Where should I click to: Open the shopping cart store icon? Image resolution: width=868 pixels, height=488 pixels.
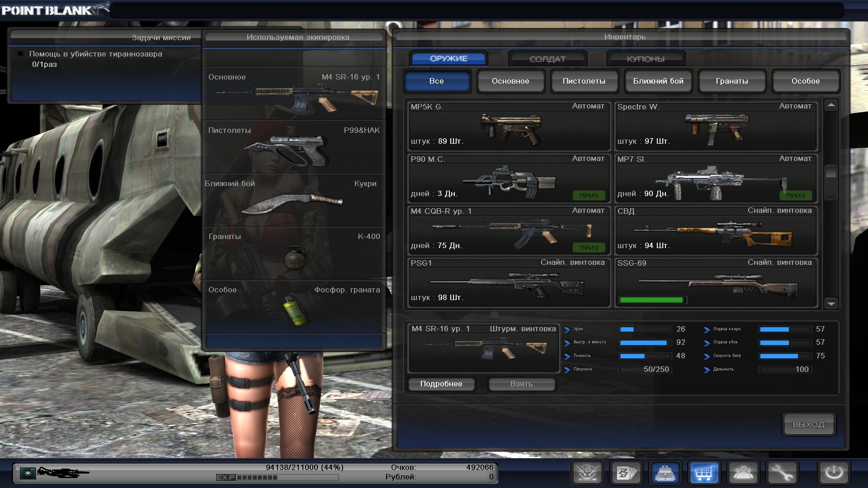(x=704, y=473)
